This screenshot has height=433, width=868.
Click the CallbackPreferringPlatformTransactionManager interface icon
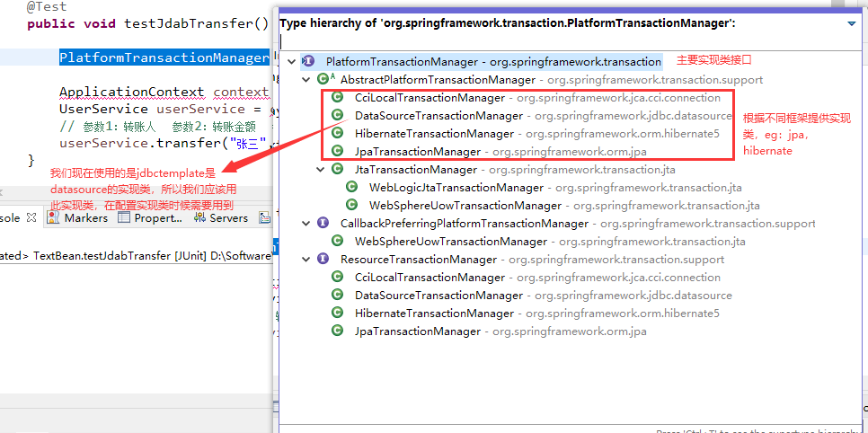click(x=323, y=223)
